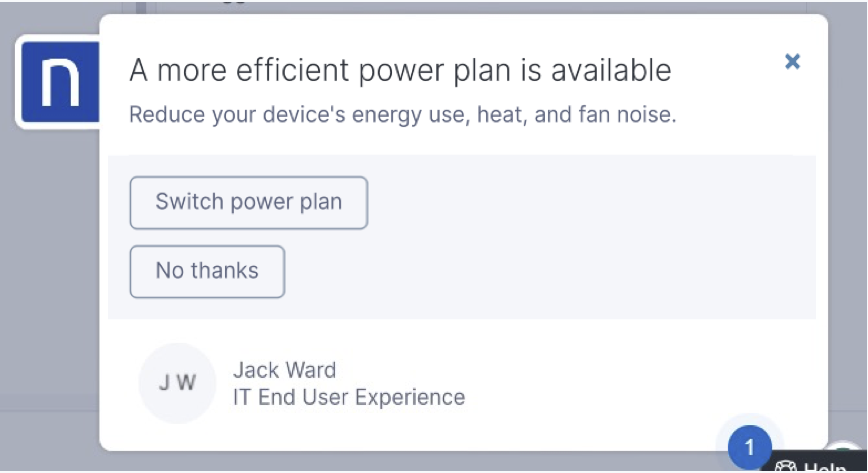868x473 pixels.
Task: Click the "Reduce your device's energy use" description
Action: [x=403, y=115]
